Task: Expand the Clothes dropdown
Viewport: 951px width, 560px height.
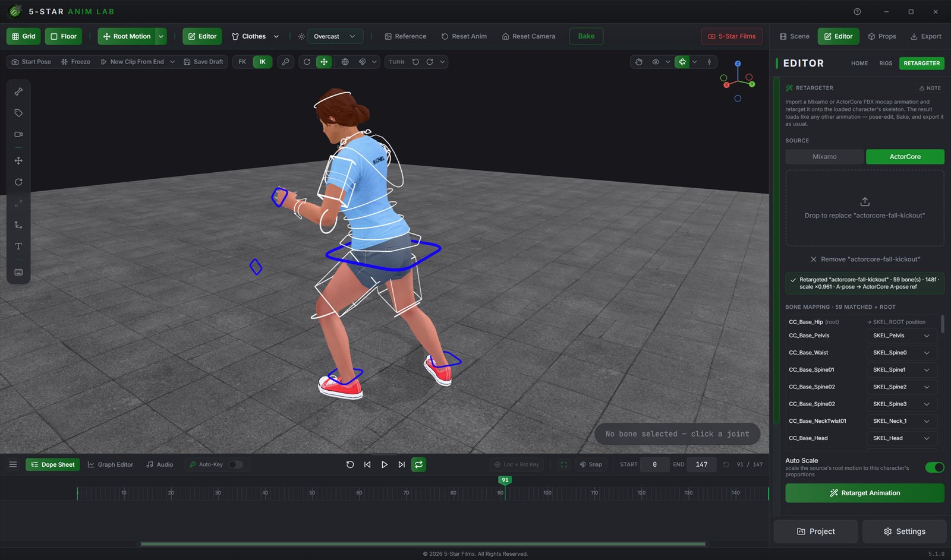Action: (x=276, y=36)
